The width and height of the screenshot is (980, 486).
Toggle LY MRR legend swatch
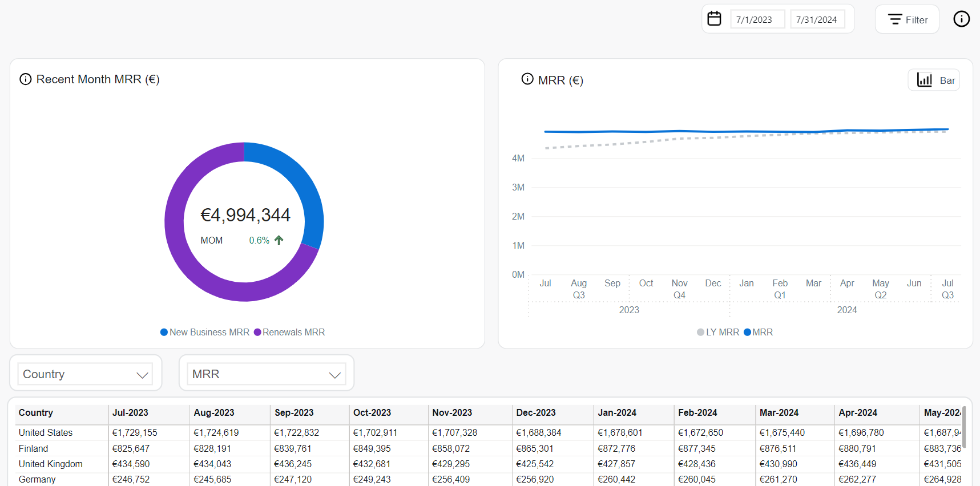[x=700, y=332]
